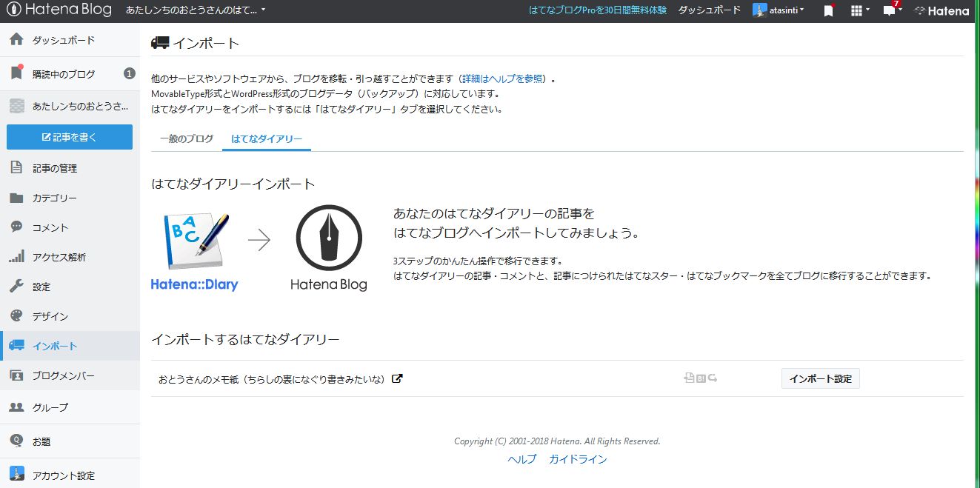Open おとうさんのメモ紙 diary title link
980x488 pixels.
(x=271, y=379)
